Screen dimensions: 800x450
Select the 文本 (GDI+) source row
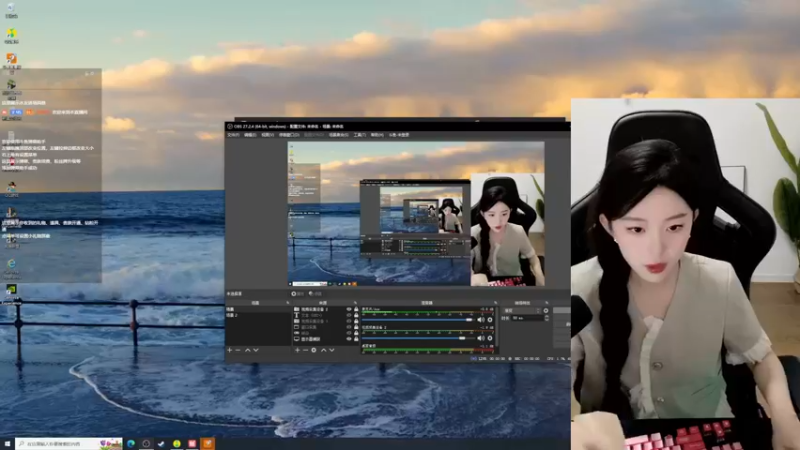324,315
